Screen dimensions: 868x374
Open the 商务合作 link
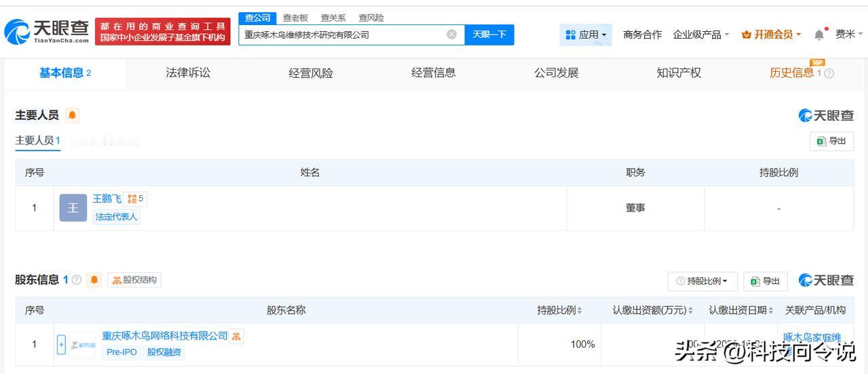642,35
